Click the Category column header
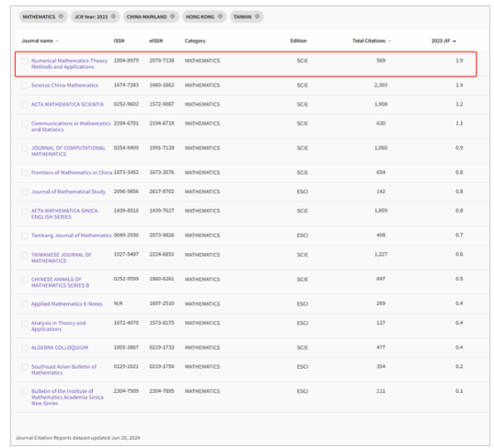494x448 pixels. [x=195, y=41]
